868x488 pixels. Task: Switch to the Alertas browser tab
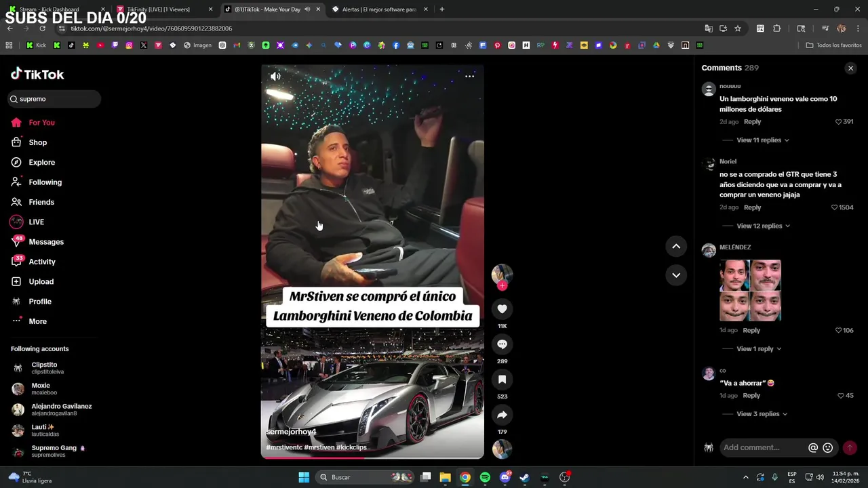coord(380,9)
